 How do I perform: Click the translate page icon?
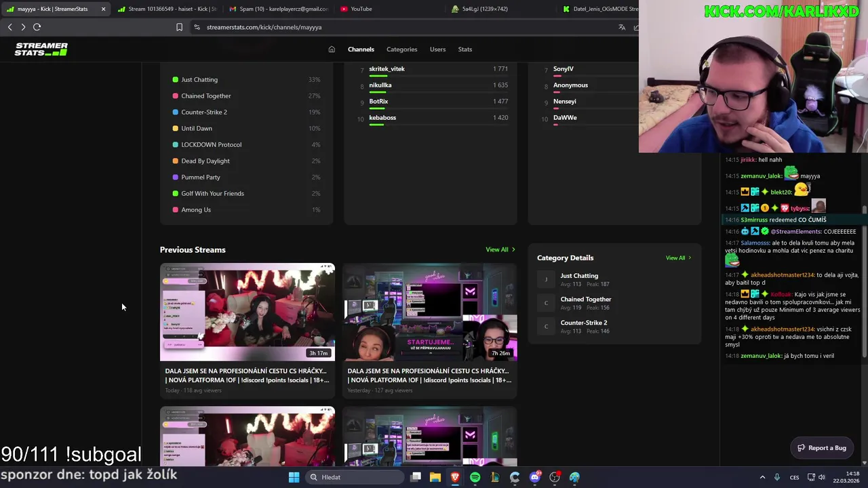[x=622, y=27]
